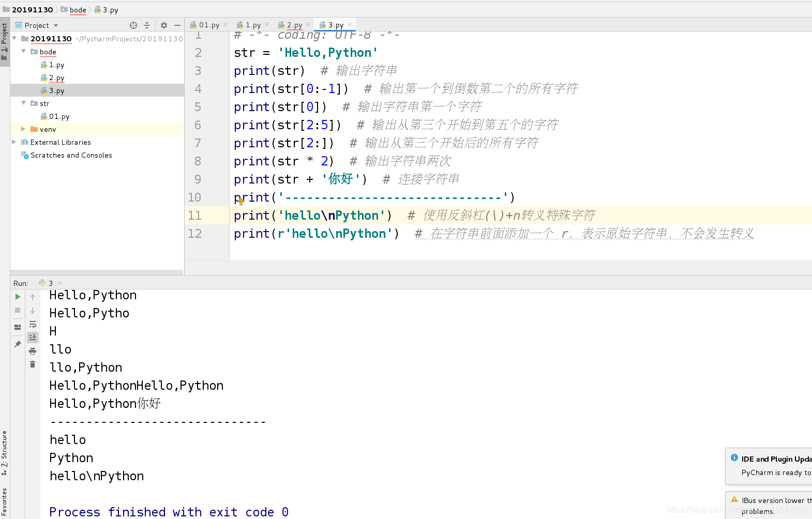Hide the Project tool window
Screen dimensions: 812x519
(177, 25)
